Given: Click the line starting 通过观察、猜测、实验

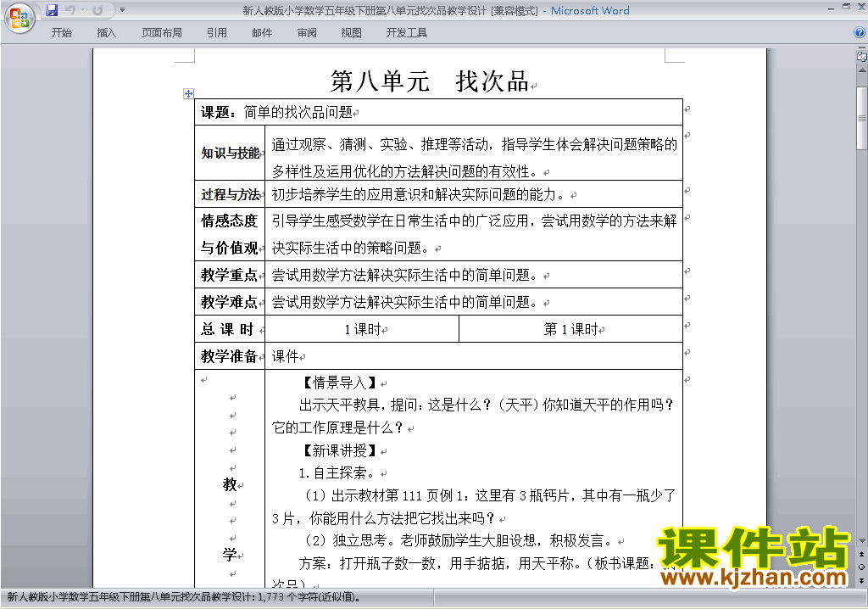Looking at the screenshot, I should click(475, 145).
